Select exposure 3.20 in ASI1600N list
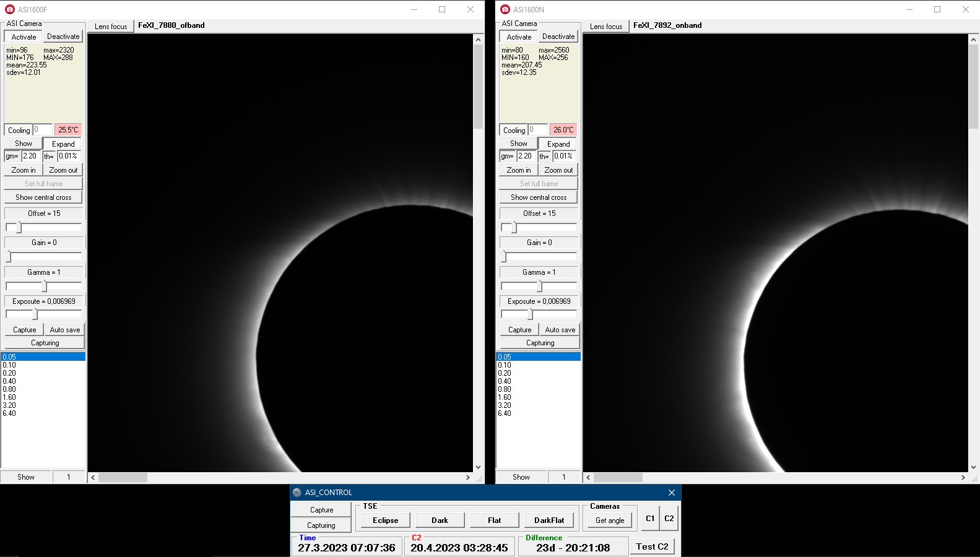Screen dimensions: 980x557 click(538, 405)
